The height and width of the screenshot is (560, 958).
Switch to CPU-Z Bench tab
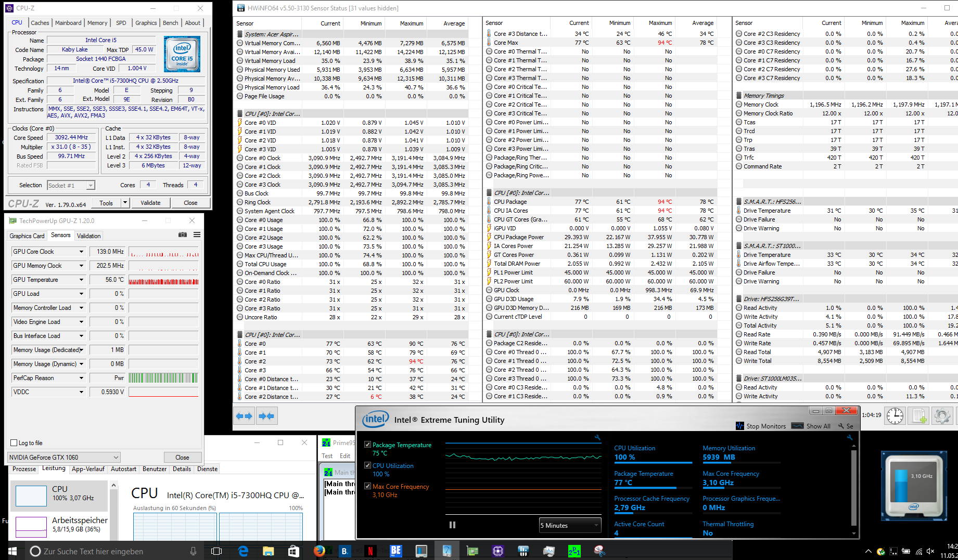click(x=170, y=23)
